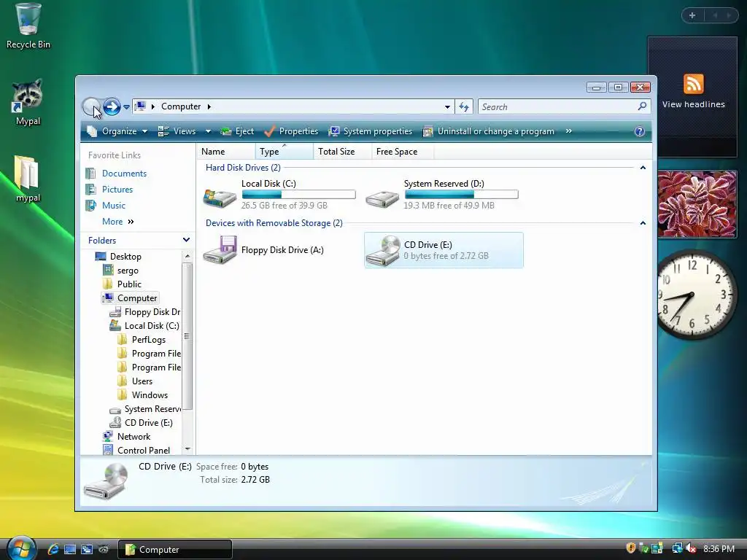Click the Computer taskbar button

pyautogui.click(x=174, y=550)
